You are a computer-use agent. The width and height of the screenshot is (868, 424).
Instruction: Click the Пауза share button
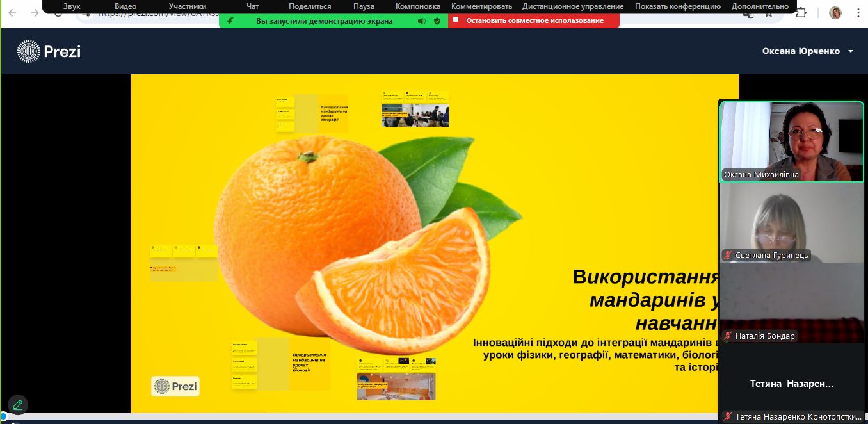pos(364,6)
